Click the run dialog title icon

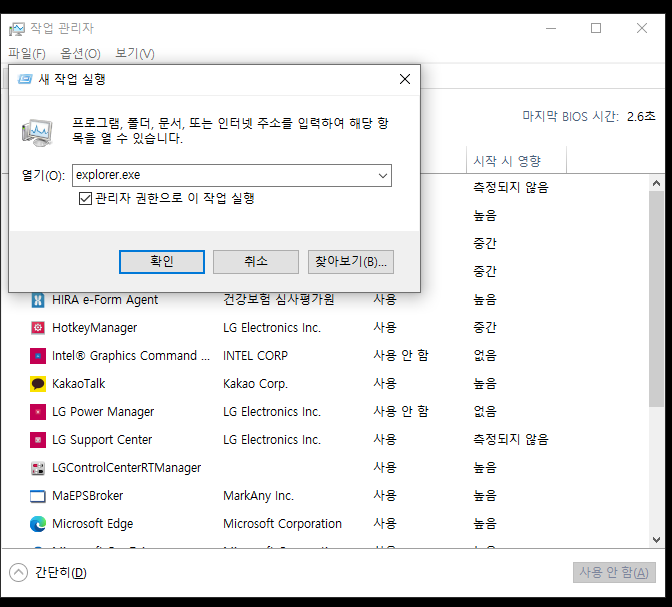coord(25,79)
